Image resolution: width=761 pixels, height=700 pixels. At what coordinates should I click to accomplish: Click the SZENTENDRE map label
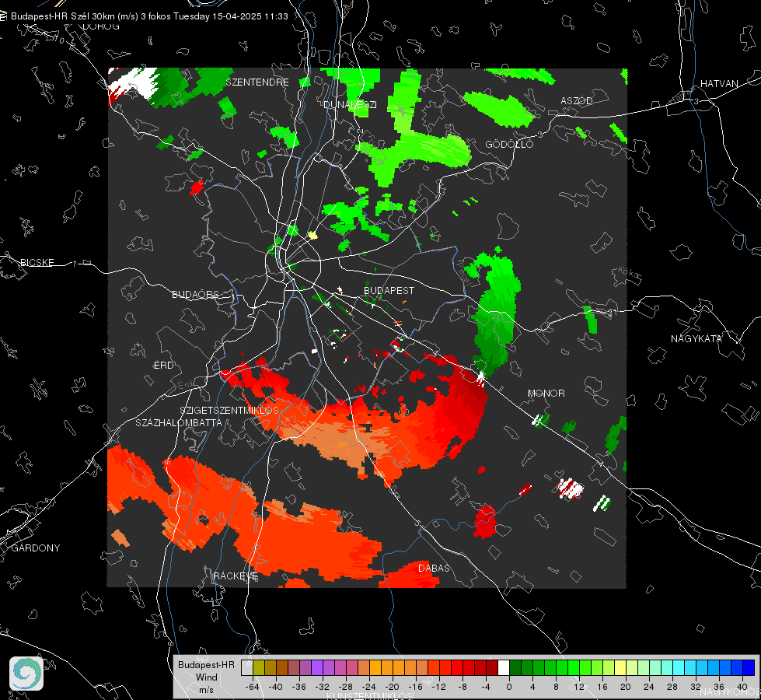pos(257,82)
